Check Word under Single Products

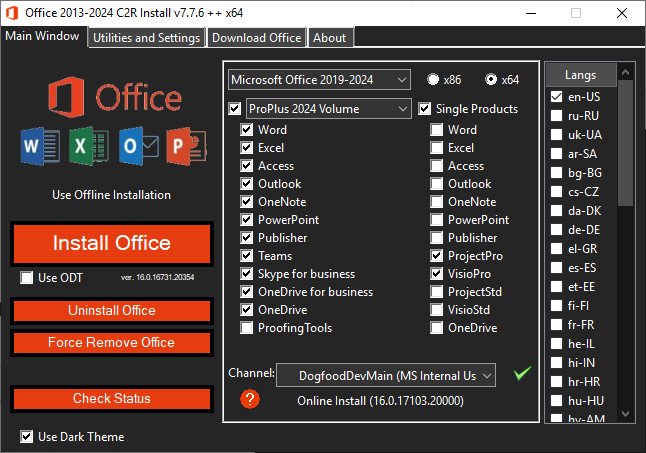(437, 130)
